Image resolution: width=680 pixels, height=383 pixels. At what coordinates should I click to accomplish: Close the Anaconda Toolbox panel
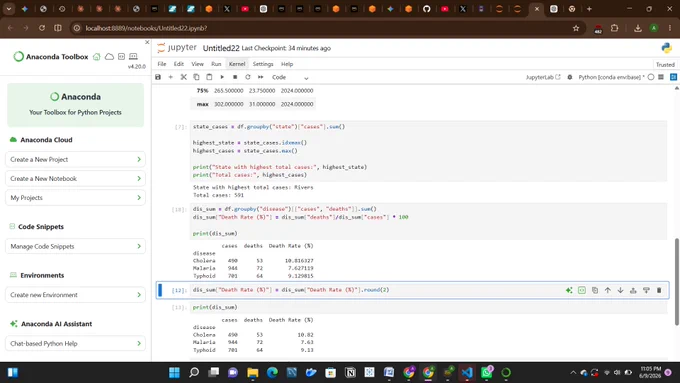tap(147, 42)
